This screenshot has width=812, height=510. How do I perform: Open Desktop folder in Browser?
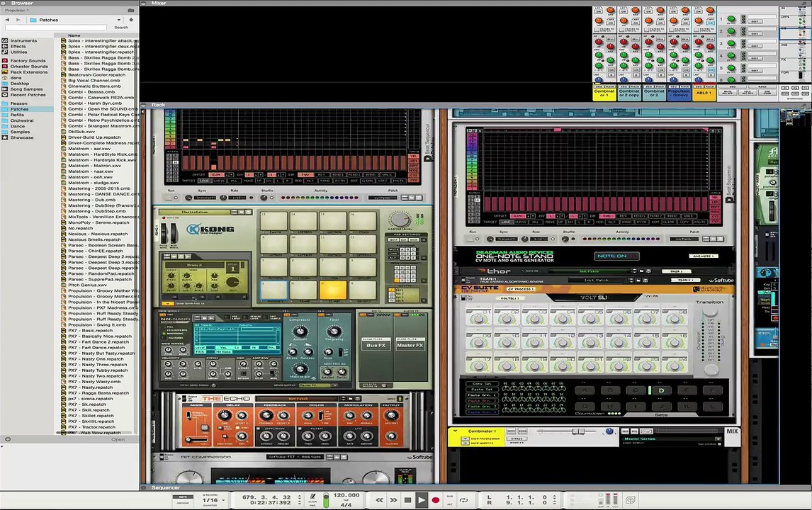tap(20, 84)
